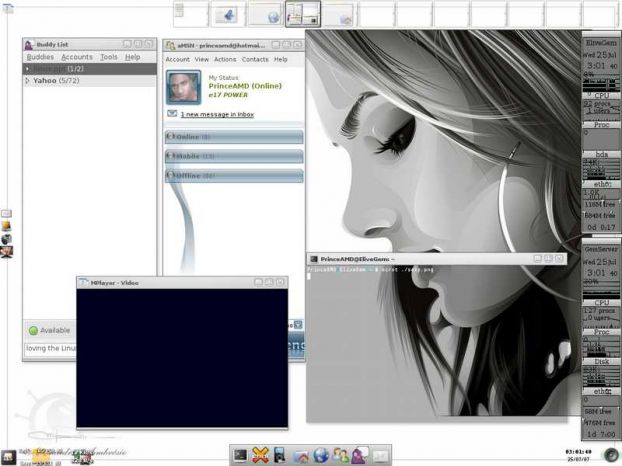622x466 pixels.
Task: Click the MPlayer window title icon
Action: pyautogui.click(x=84, y=283)
